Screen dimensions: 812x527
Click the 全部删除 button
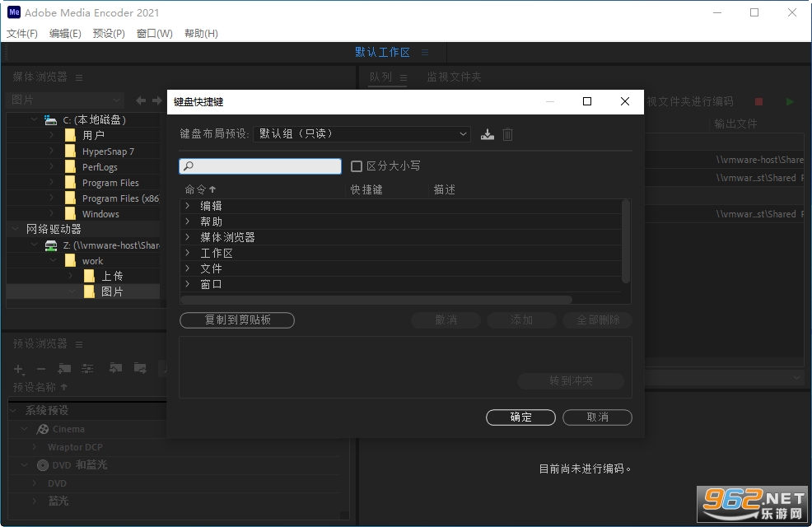pyautogui.click(x=598, y=320)
